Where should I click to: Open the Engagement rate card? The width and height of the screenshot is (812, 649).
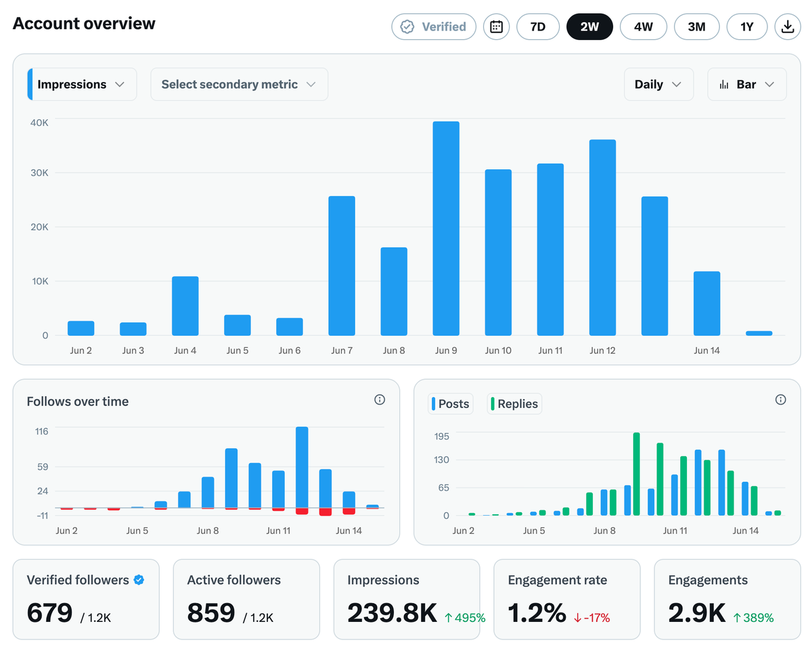(567, 599)
